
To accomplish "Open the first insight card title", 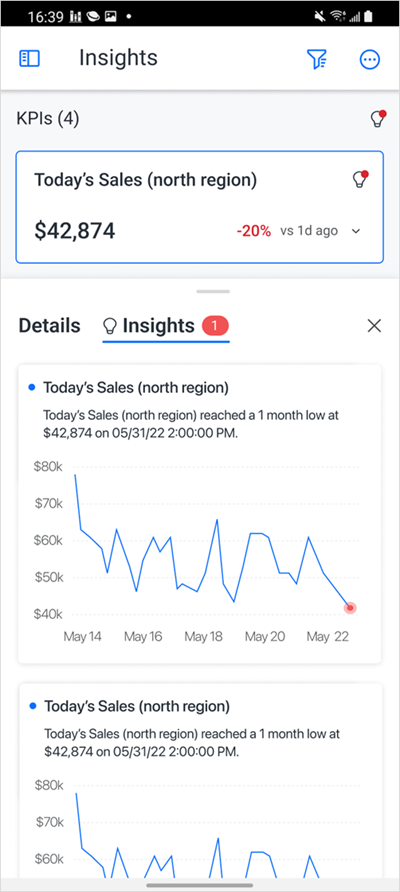I will tap(137, 388).
